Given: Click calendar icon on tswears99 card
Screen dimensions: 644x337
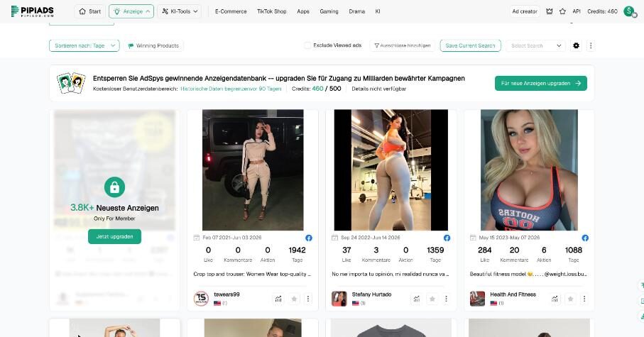Looking at the screenshot, I should click(x=196, y=238).
